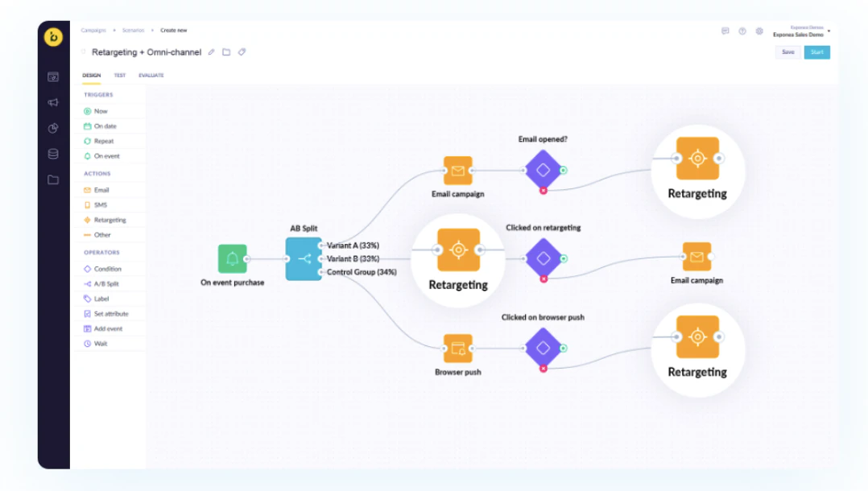Select the Email opened? condition diamond
868x491 pixels.
point(543,170)
